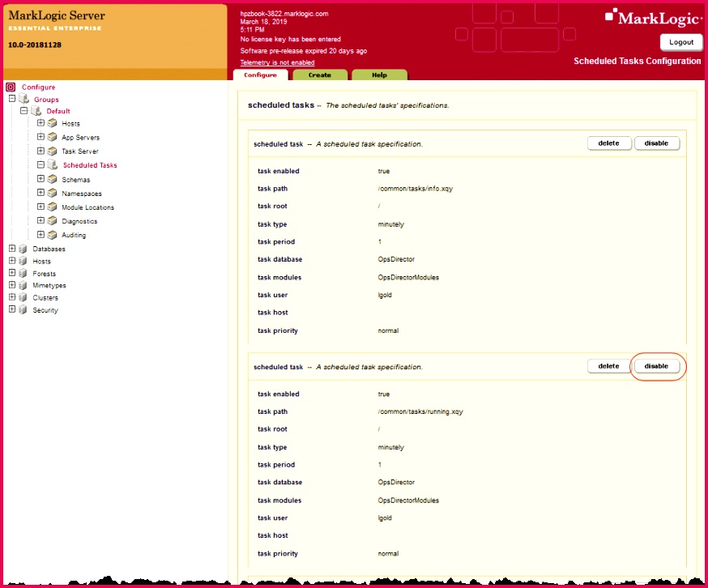Disable the running.xqy scheduled task
Screen dimensions: 708x588
pyautogui.click(x=656, y=366)
